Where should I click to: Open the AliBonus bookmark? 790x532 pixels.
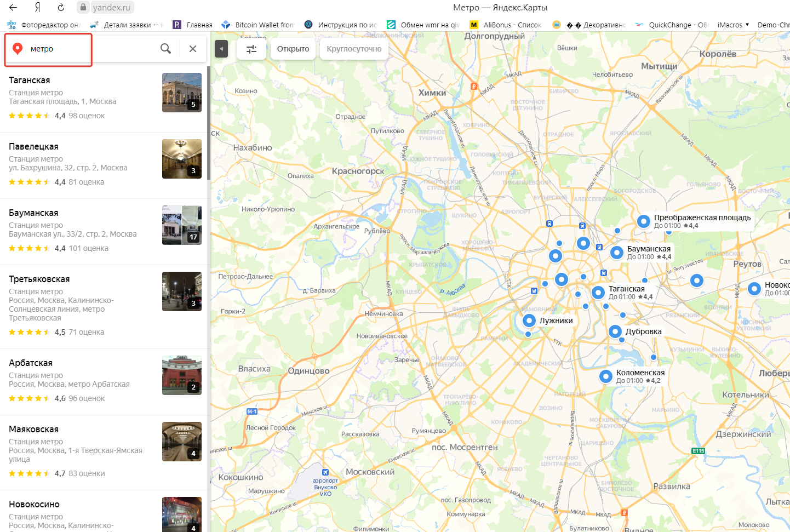(506, 25)
